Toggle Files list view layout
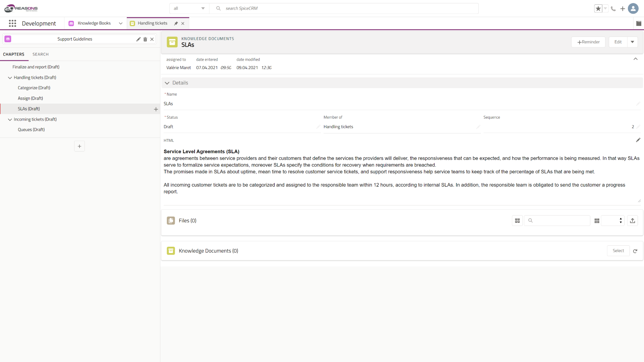Screen dimensions: 644x362 (517, 221)
